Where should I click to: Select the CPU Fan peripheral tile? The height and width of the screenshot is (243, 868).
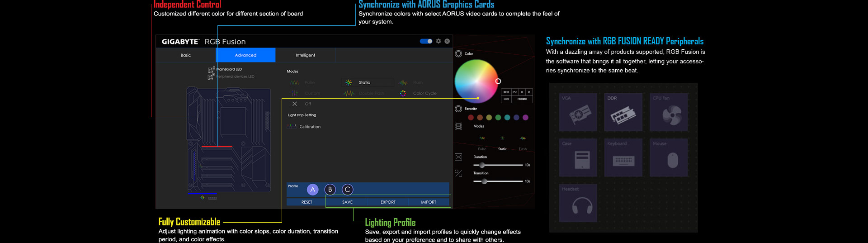click(x=669, y=112)
